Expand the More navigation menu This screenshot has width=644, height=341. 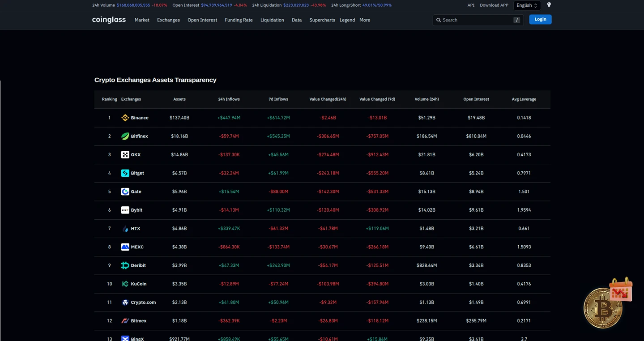point(365,20)
